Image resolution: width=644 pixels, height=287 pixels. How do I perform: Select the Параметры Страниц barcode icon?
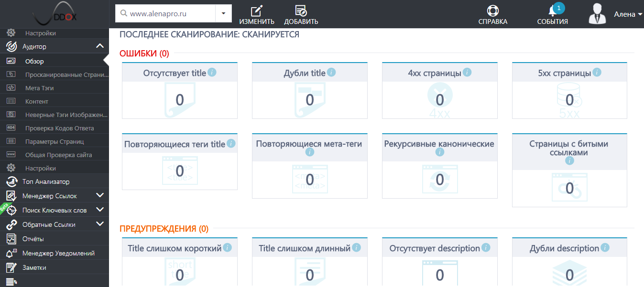pyautogui.click(x=12, y=141)
